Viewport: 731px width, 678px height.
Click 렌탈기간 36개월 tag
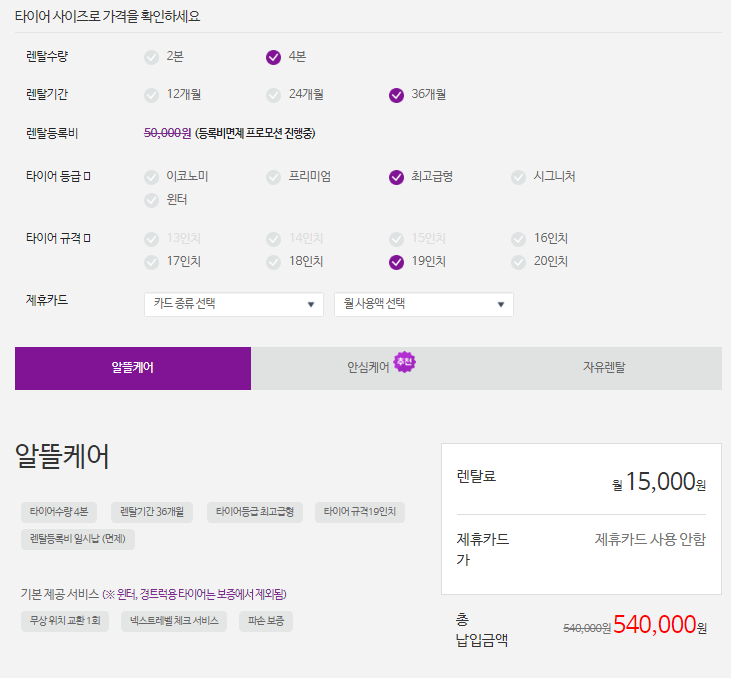pyautogui.click(x=152, y=512)
